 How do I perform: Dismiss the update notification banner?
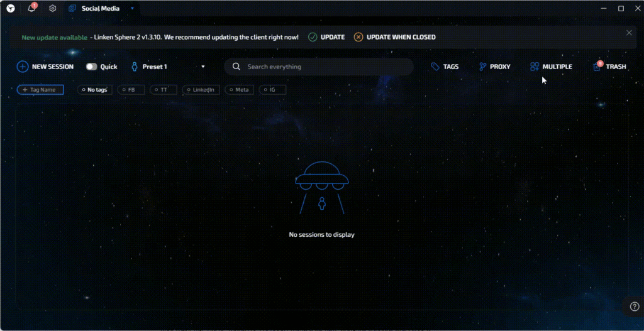[629, 33]
